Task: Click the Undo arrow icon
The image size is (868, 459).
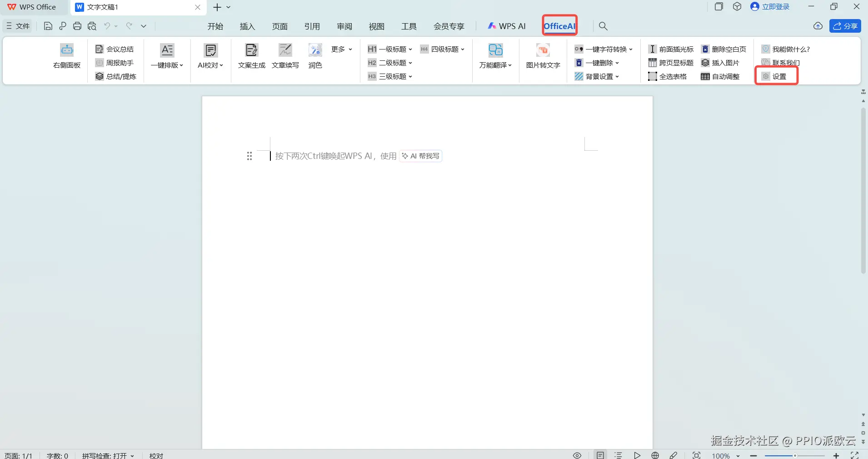Action: tap(107, 26)
